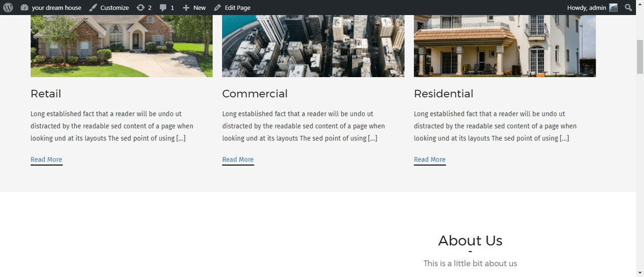644x277 pixels.
Task: Click the plus icon for New
Action: [186, 8]
